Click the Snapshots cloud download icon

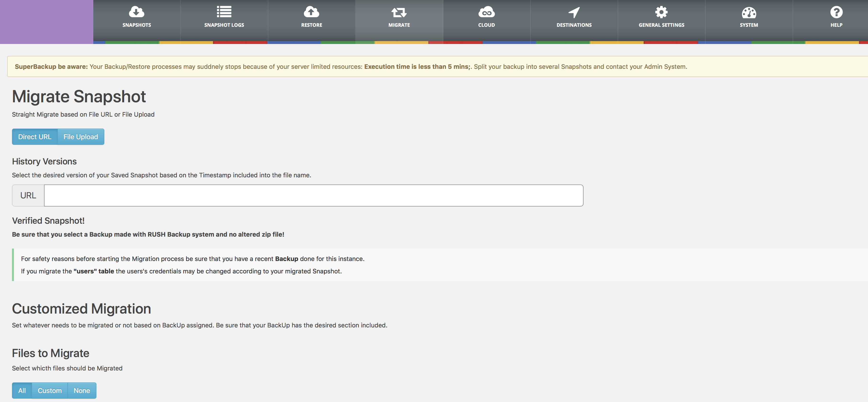[136, 12]
